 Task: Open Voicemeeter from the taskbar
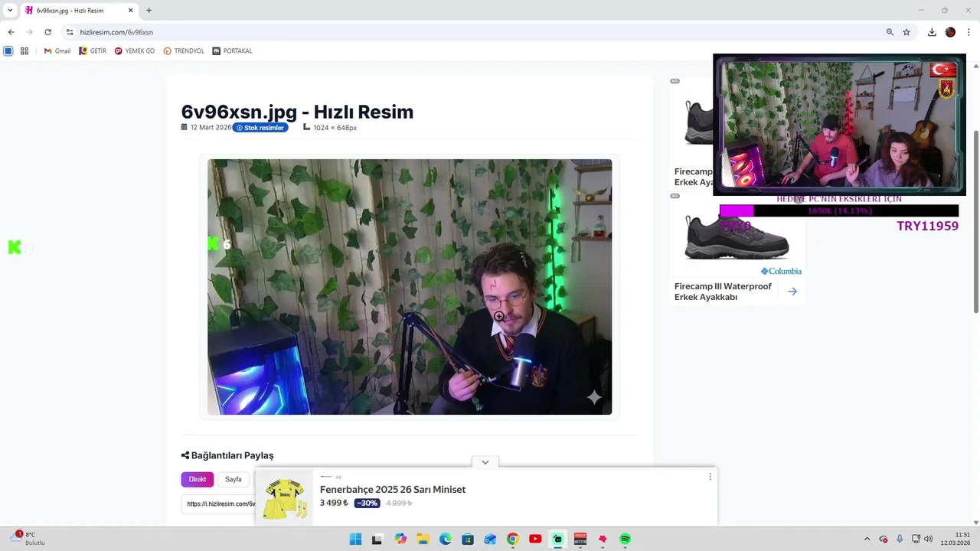click(x=580, y=540)
